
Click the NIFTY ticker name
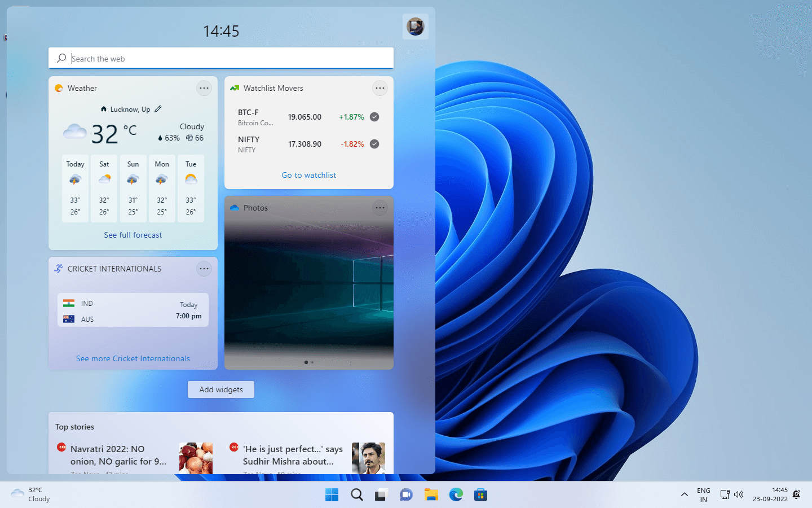(249, 139)
